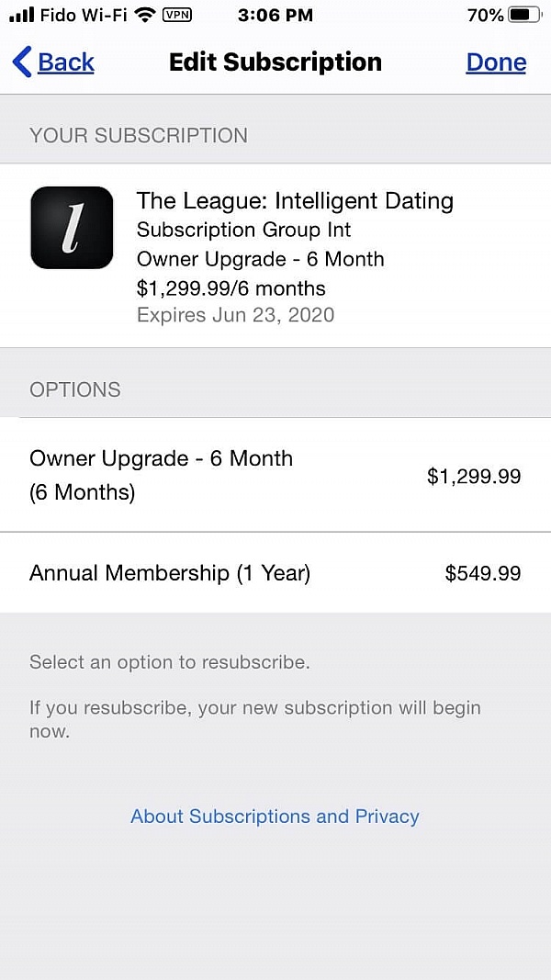Click the 3:06 PM clock
Viewport: 551px width, 980px height.
click(275, 15)
